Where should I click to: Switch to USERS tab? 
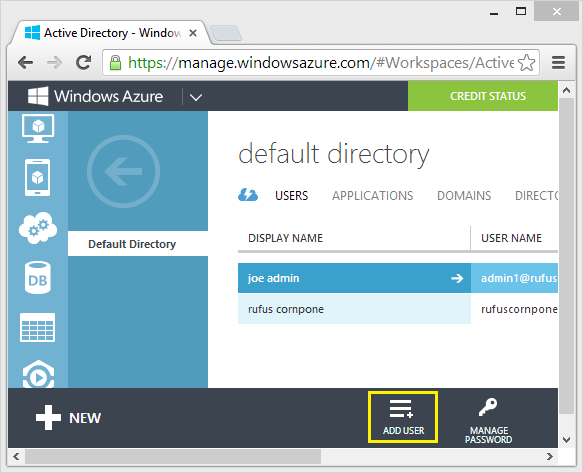(x=292, y=196)
